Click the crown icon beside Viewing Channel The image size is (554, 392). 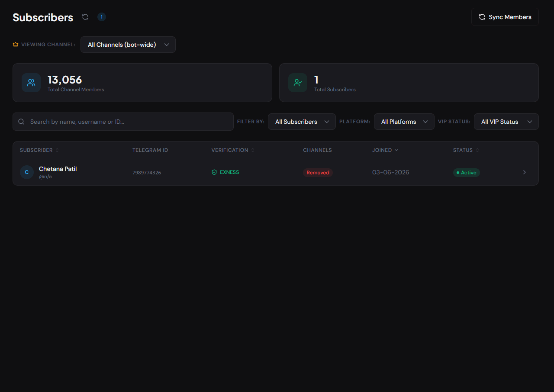coord(16,45)
